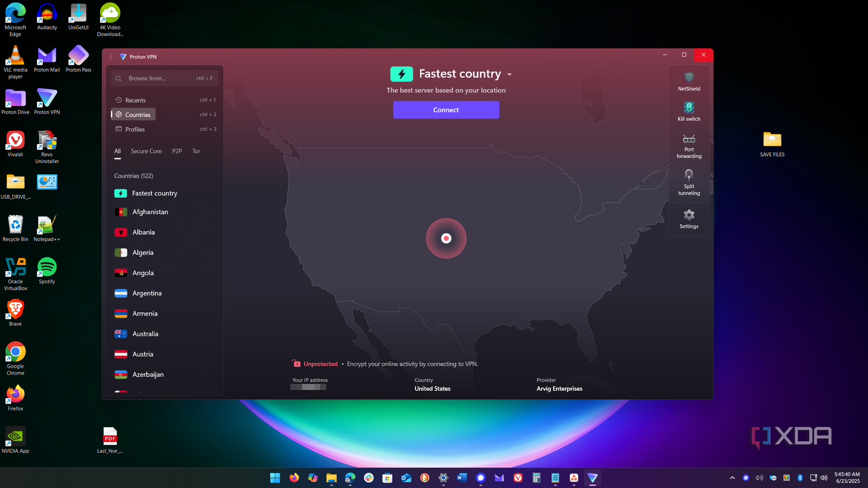868x488 pixels.
Task: Open the Windows Start menu
Action: pos(275,478)
